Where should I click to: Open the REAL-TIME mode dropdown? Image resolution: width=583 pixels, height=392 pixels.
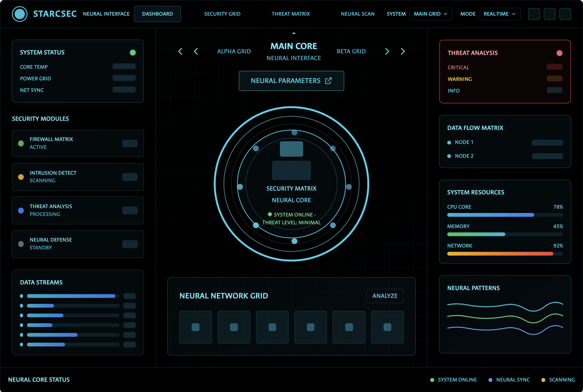[500, 14]
